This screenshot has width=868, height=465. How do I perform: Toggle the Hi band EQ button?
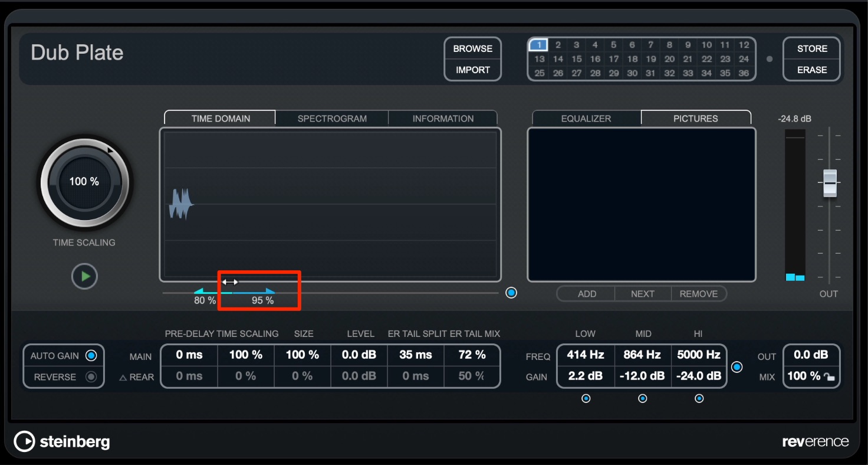699,398
